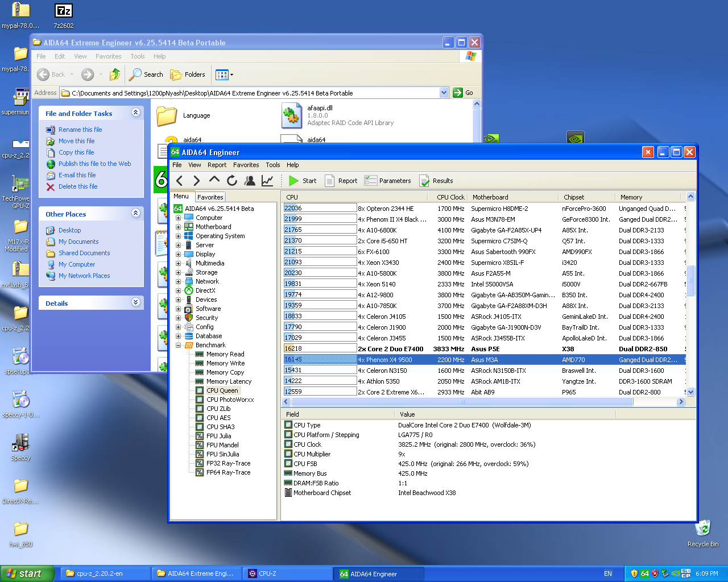
Task: Refresh the AIDA64 page with the circular arrow
Action: pyautogui.click(x=231, y=181)
